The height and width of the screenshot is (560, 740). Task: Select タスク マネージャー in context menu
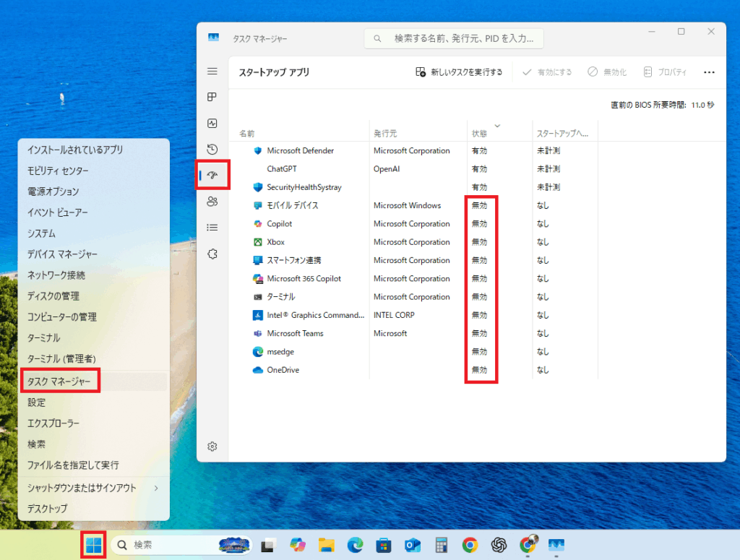click(59, 382)
